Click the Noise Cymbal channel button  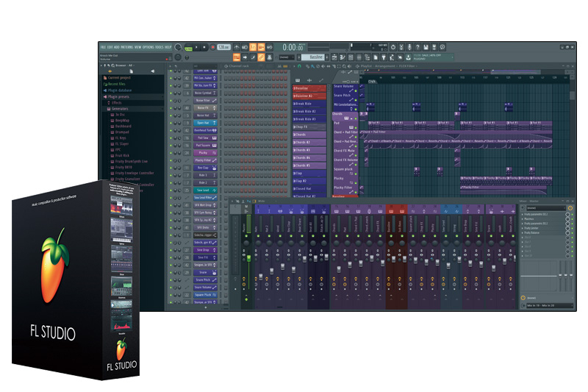(205, 93)
